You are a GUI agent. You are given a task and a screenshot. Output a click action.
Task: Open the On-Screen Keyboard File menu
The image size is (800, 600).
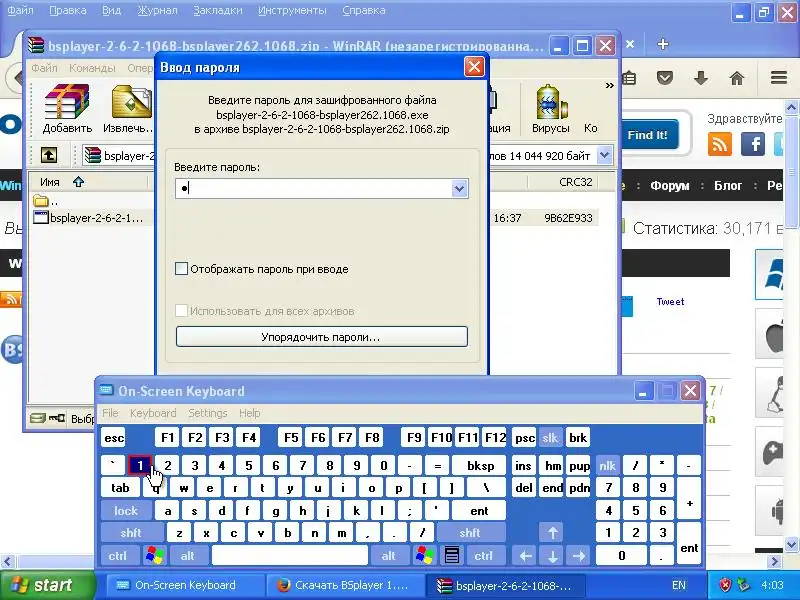coord(110,413)
